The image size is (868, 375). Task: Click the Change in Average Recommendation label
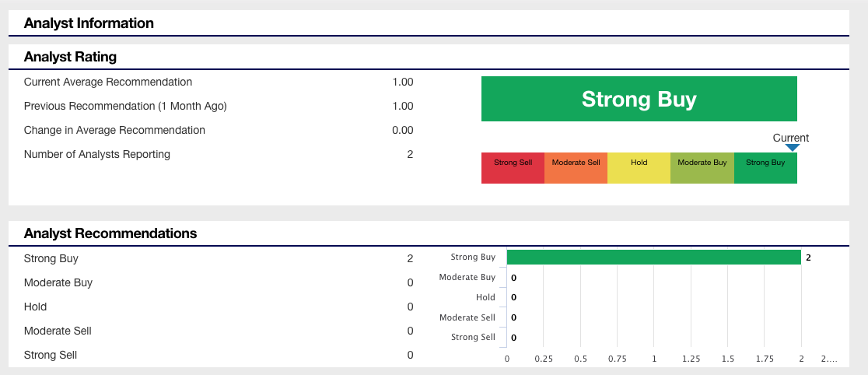pyautogui.click(x=114, y=130)
